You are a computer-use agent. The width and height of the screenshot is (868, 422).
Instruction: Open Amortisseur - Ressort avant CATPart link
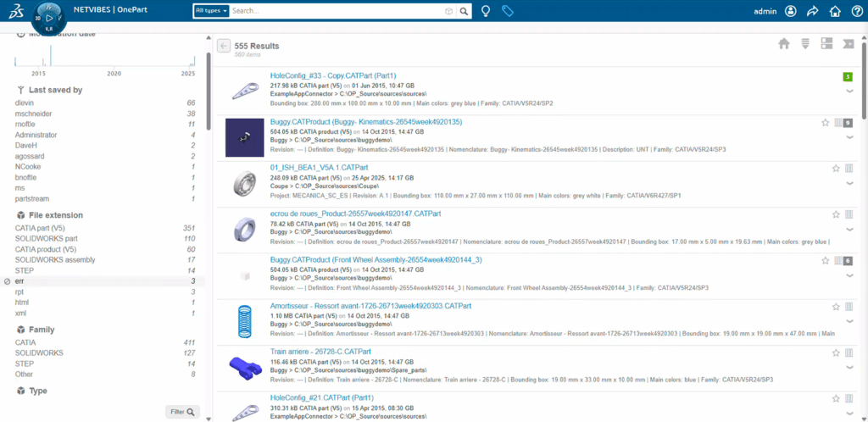[371, 305]
